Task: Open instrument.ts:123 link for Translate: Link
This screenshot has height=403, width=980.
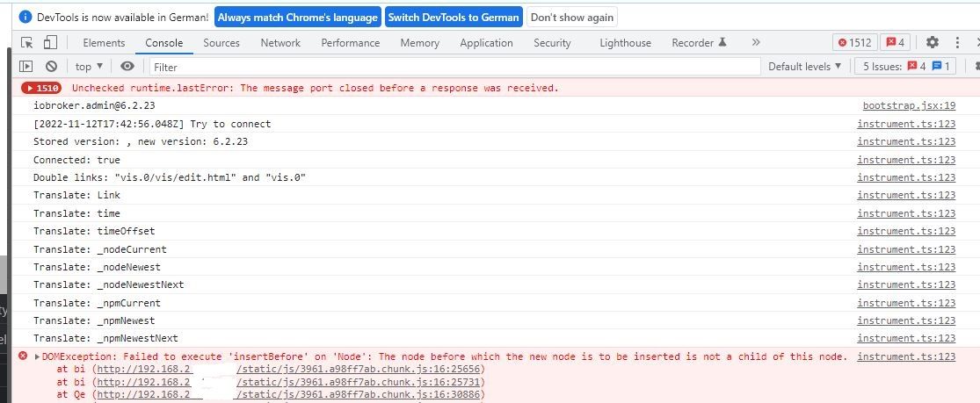Action: 906,195
